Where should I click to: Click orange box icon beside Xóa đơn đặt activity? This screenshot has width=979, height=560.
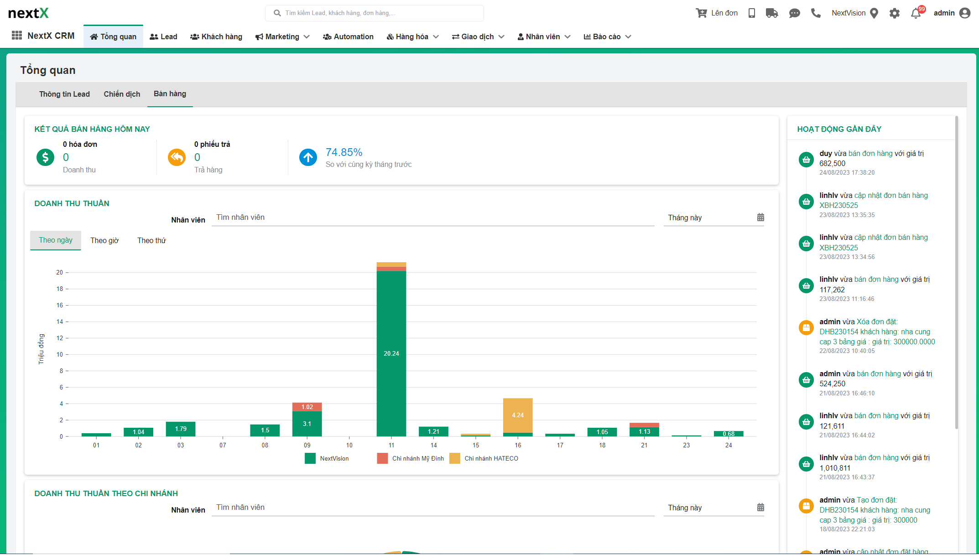pos(806,327)
